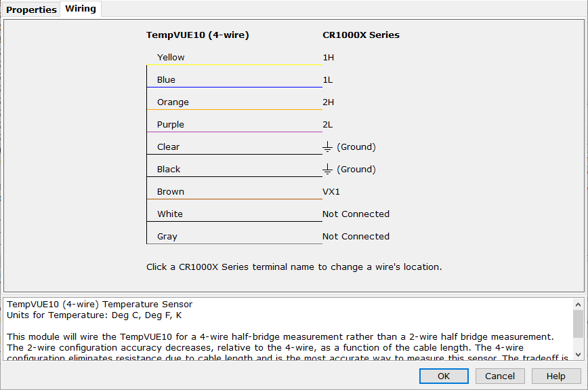Click the 1L terminal for Blue wire
This screenshot has width=588, height=390.
[x=328, y=80]
